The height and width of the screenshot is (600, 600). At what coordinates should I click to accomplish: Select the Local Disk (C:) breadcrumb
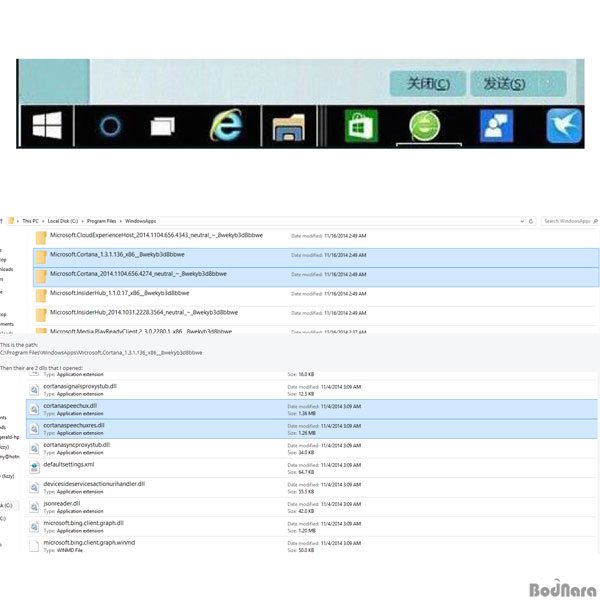63,221
